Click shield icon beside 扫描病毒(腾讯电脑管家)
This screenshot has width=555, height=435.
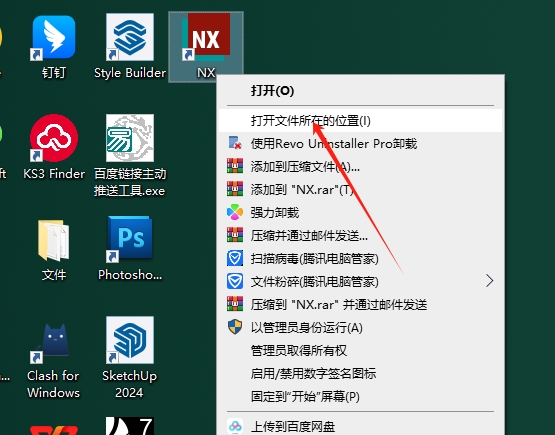click(x=235, y=258)
